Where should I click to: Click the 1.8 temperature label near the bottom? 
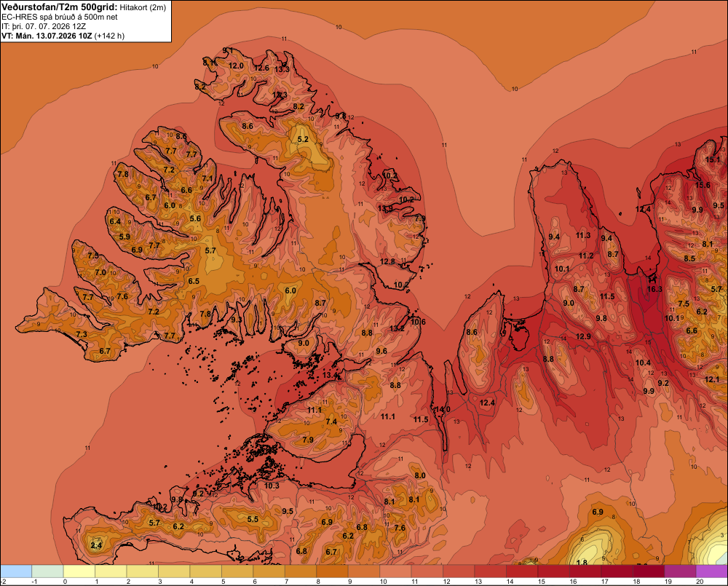[582, 562]
